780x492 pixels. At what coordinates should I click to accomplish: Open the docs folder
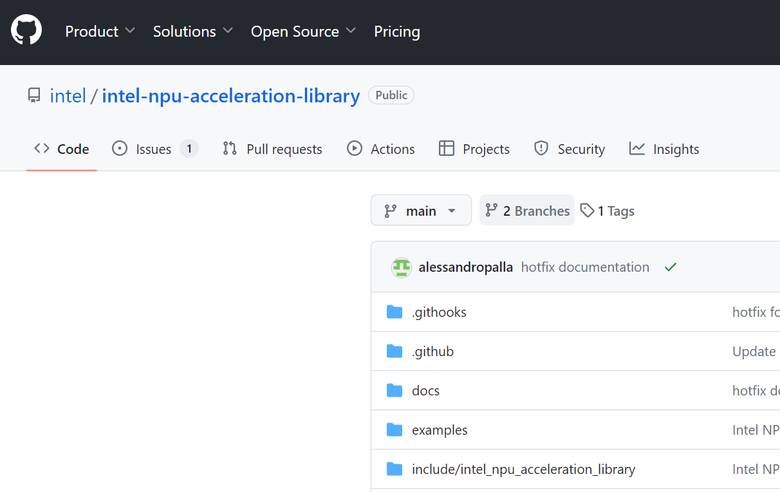coord(425,391)
